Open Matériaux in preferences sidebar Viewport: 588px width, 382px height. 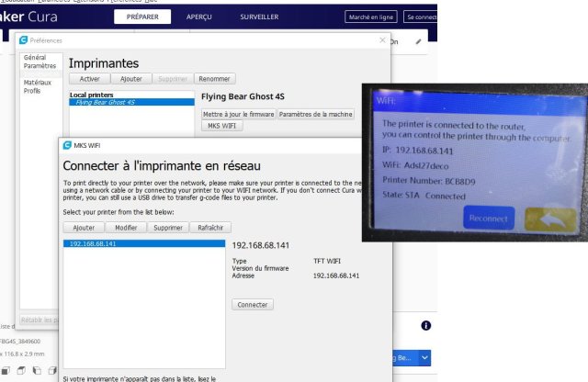click(38, 83)
